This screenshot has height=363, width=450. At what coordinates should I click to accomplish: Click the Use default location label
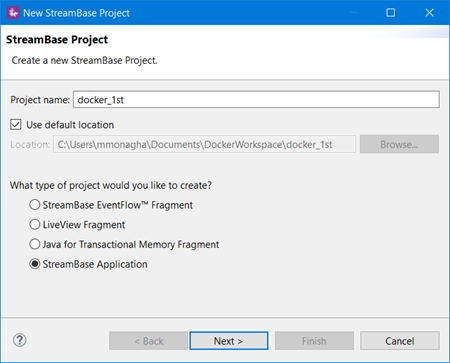[x=70, y=125]
